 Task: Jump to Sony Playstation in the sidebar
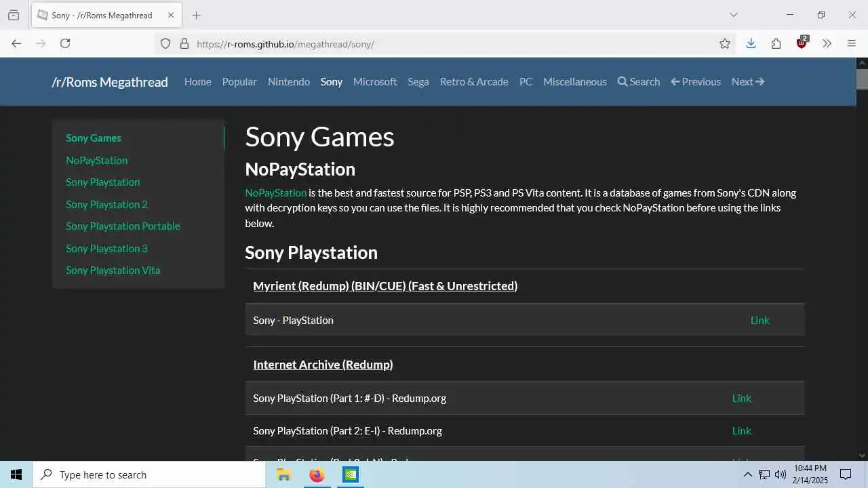103,182
